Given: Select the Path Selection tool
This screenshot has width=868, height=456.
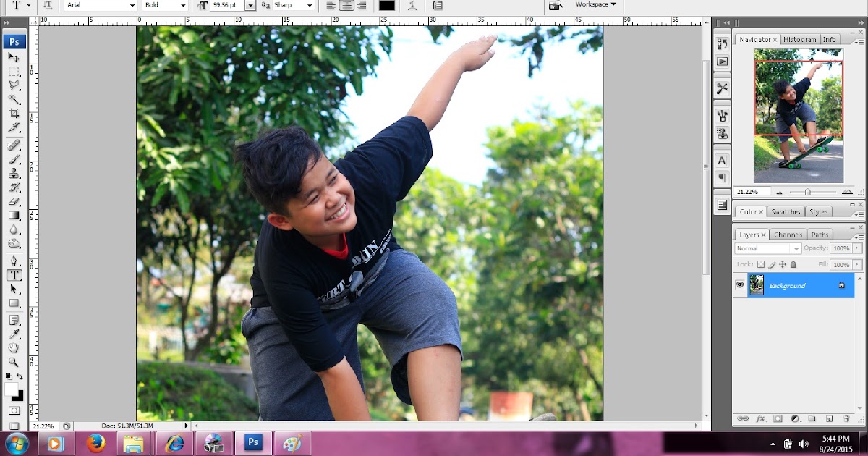Looking at the screenshot, I should coord(14,290).
